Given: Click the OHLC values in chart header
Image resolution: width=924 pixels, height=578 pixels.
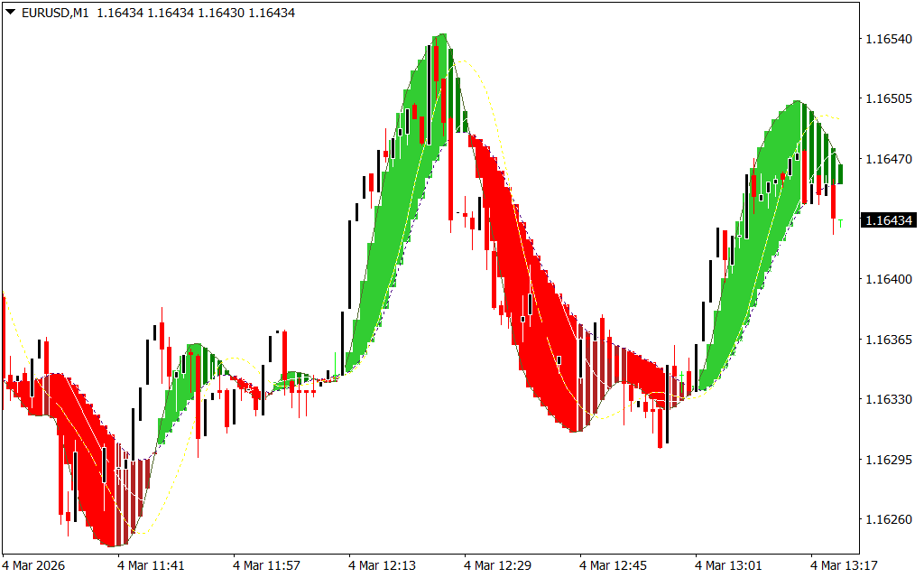Looking at the screenshot, I should click(194, 14).
